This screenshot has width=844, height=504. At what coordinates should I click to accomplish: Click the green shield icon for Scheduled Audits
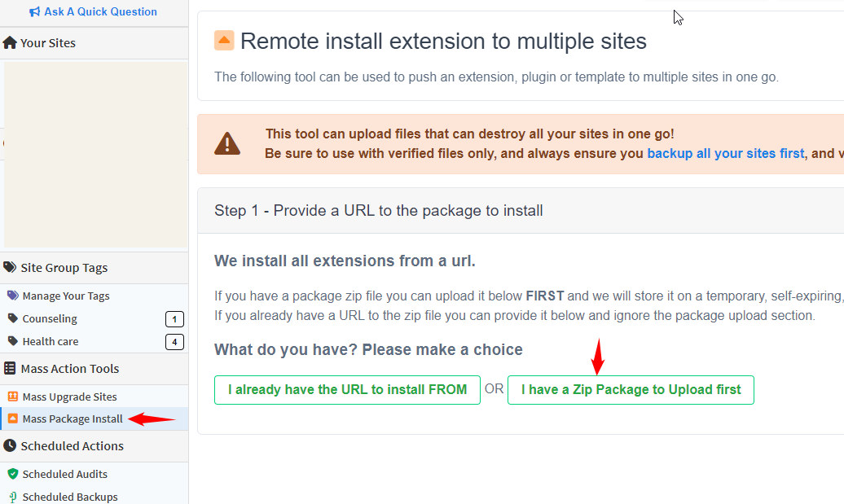[13, 474]
